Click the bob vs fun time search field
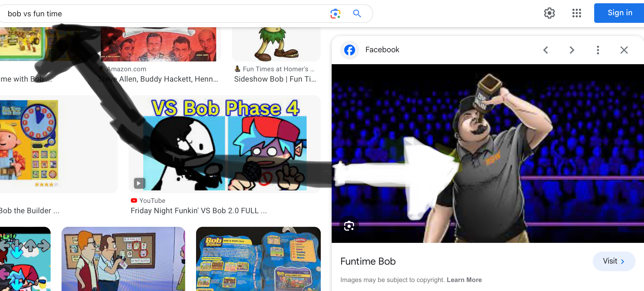 click(x=163, y=14)
